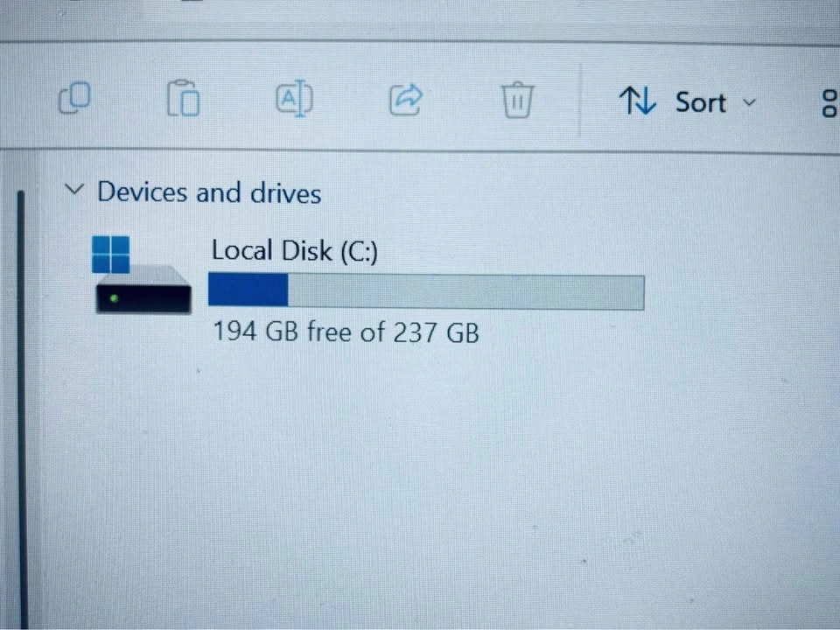Click the Windows logo on the drive icon
Image resolution: width=840 pixels, height=630 pixels.
click(111, 255)
